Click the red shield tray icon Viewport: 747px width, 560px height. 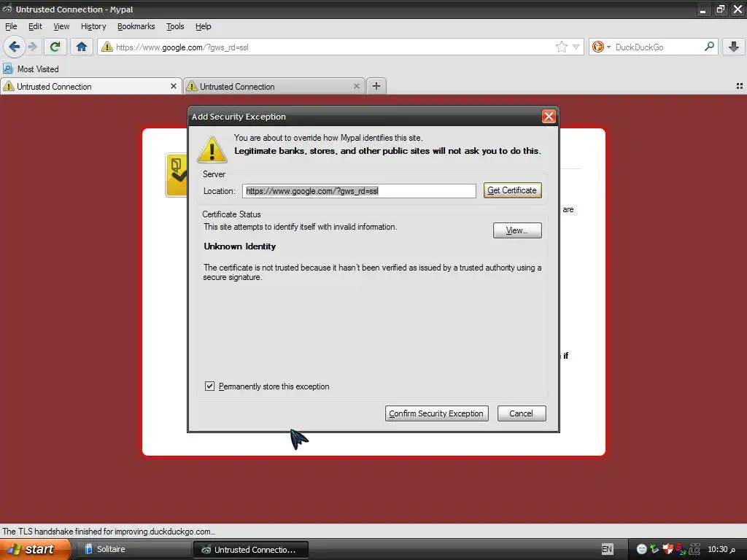pos(667,549)
